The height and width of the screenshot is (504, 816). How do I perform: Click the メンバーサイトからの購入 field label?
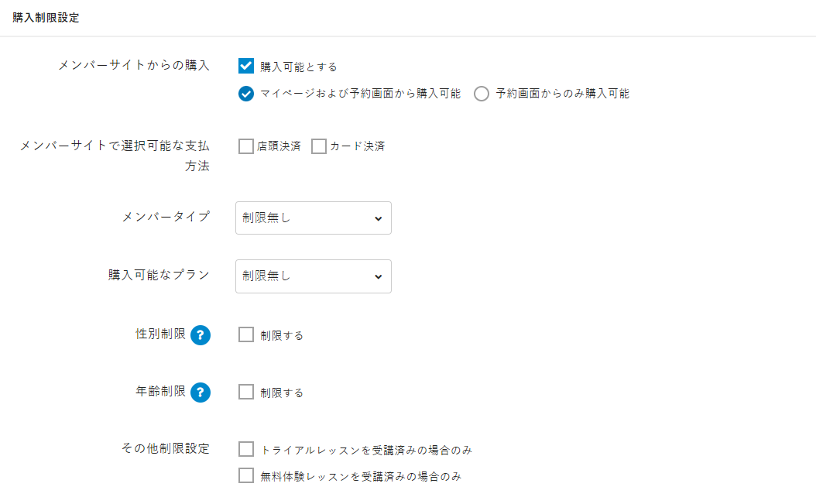(134, 66)
